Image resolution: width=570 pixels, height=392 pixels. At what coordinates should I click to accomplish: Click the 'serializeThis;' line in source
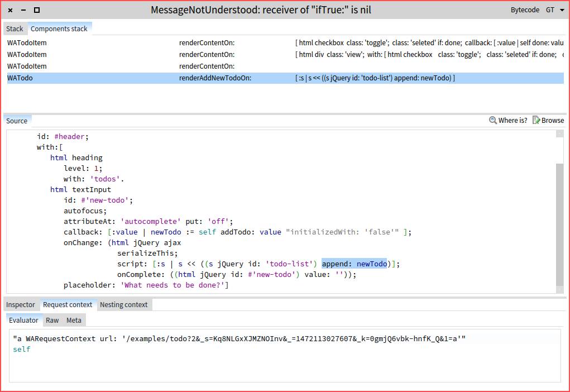(x=147, y=254)
